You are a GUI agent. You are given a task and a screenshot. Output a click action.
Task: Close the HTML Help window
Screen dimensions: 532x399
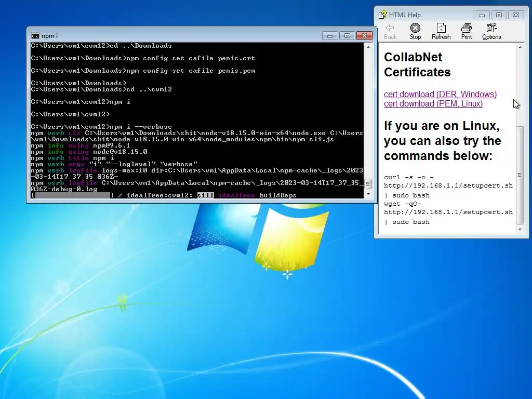(516, 15)
